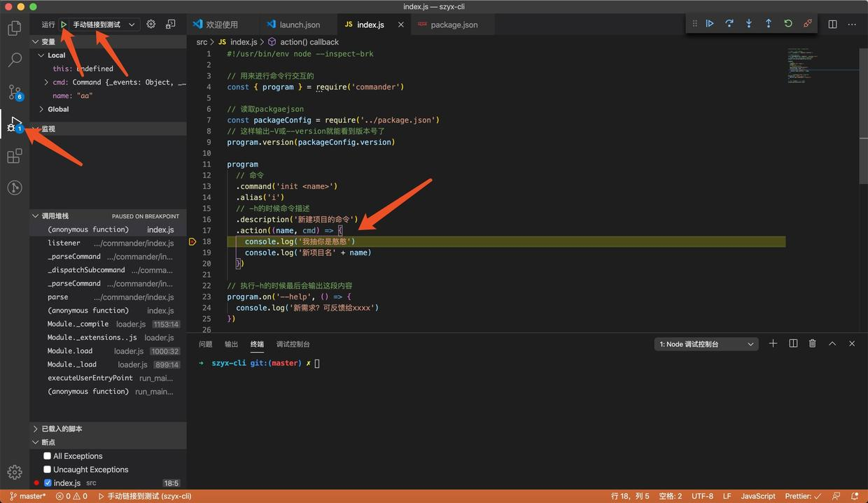Screen dimensions: 868x503
Task: Open errors and warnings count in status bar
Action: 71,496
